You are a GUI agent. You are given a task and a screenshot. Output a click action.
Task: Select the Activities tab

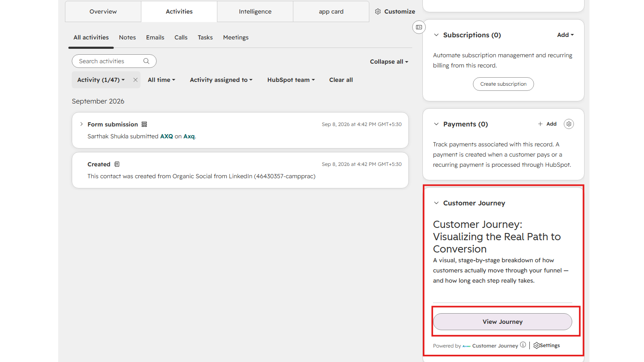click(x=179, y=11)
